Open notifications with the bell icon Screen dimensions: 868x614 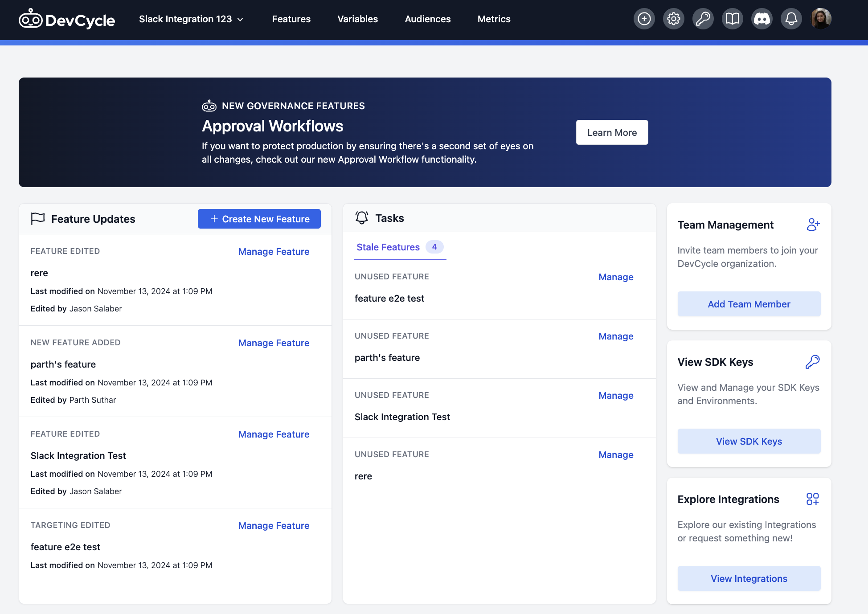click(x=791, y=19)
